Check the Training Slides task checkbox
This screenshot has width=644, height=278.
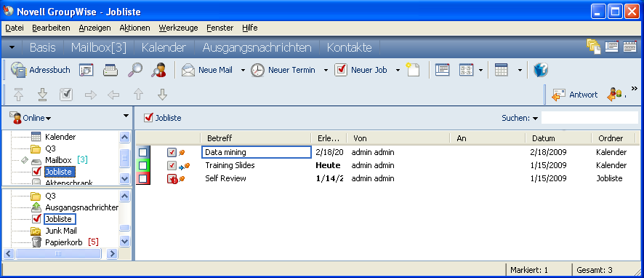coord(142,166)
